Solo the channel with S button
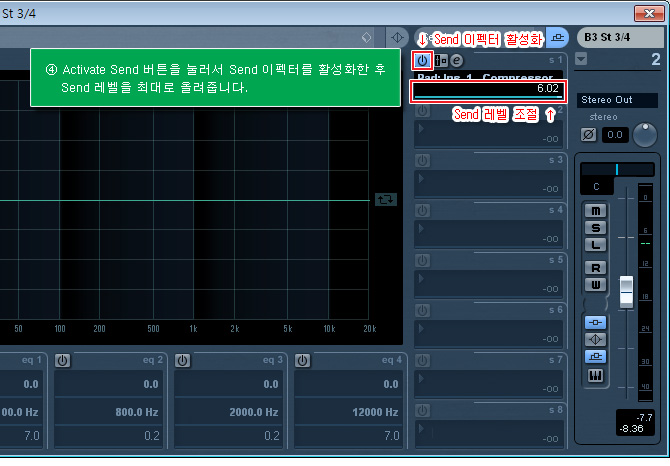 (x=596, y=228)
